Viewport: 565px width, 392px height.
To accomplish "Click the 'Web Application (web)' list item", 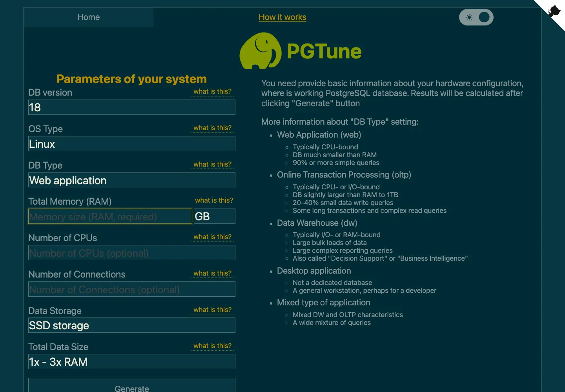I will click(319, 135).
